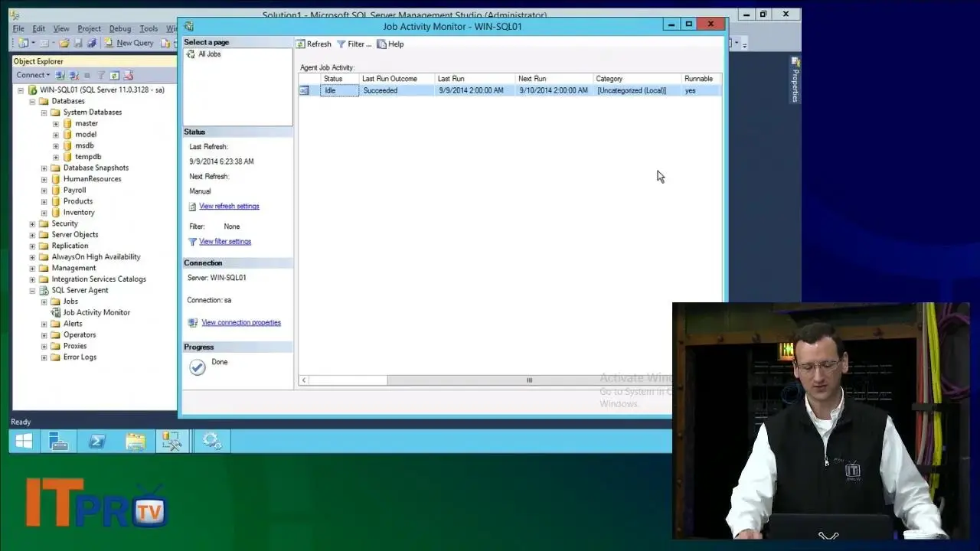Open the Debug menu

coord(120,28)
